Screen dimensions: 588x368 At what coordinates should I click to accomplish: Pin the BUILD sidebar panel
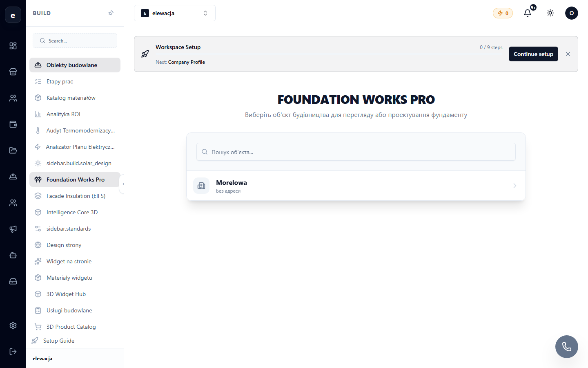[111, 13]
